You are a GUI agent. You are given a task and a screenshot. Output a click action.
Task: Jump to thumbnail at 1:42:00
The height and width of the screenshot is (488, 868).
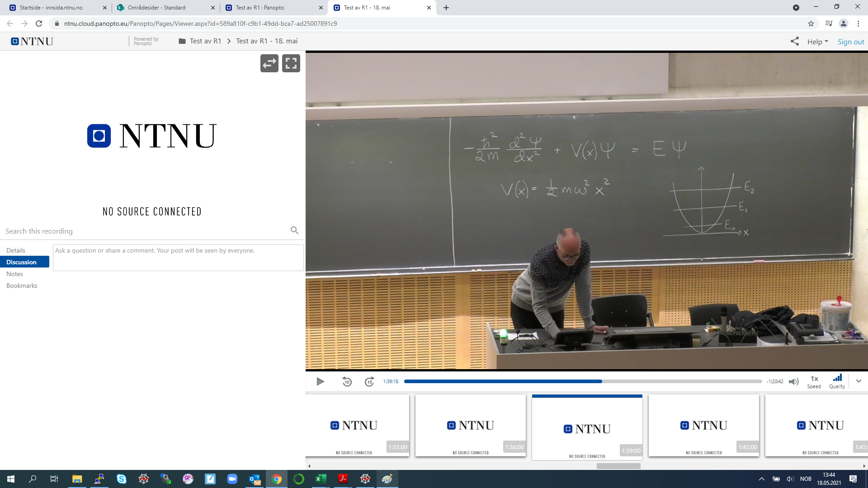704,426
